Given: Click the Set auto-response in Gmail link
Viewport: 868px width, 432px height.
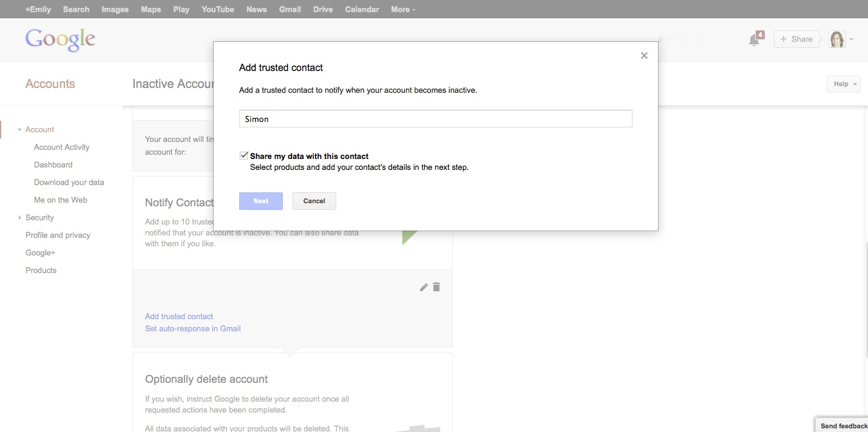Looking at the screenshot, I should point(192,329).
